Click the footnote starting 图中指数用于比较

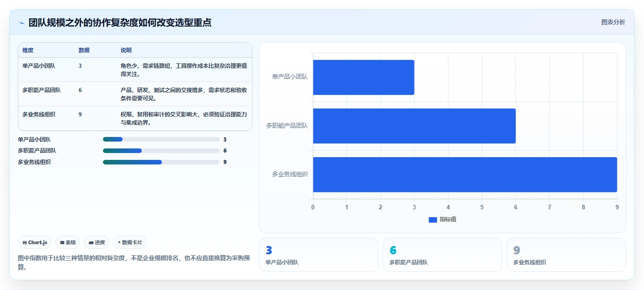point(134,263)
